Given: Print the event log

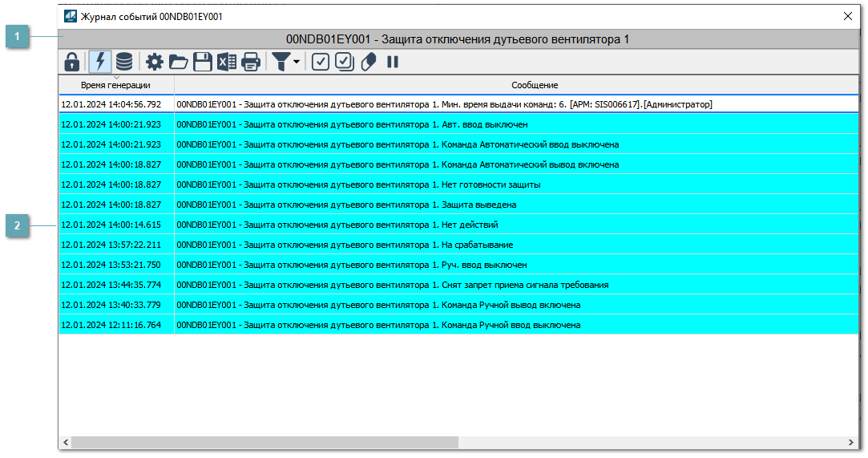Looking at the screenshot, I should point(251,62).
